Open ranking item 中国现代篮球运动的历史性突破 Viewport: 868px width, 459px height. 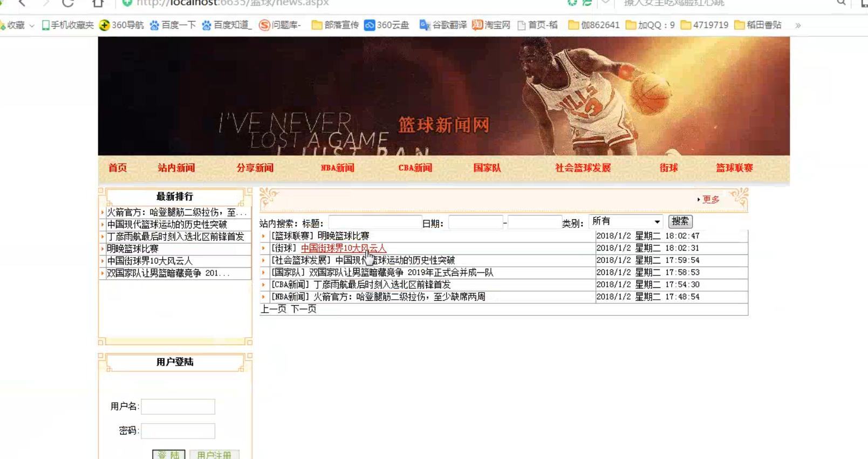(167, 224)
